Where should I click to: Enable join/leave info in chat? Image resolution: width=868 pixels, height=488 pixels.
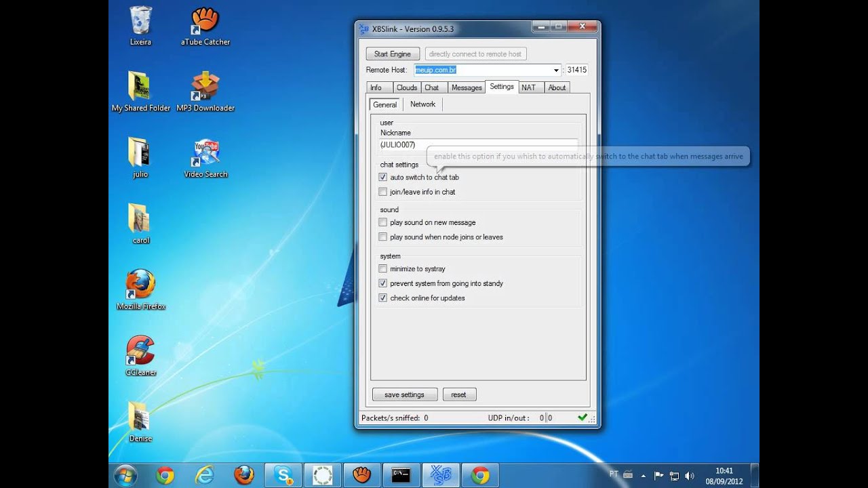coord(383,192)
